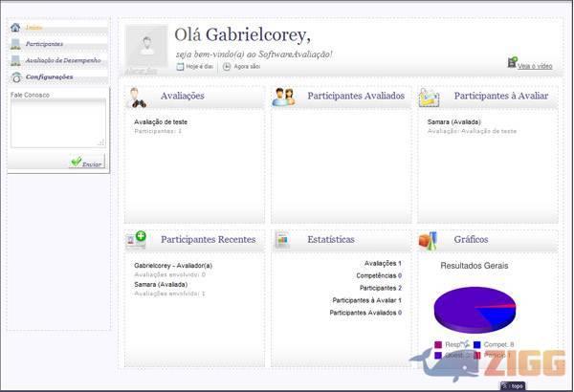Click the Avaliações 1 statistic
The width and height of the screenshot is (574, 392).
[x=383, y=263]
